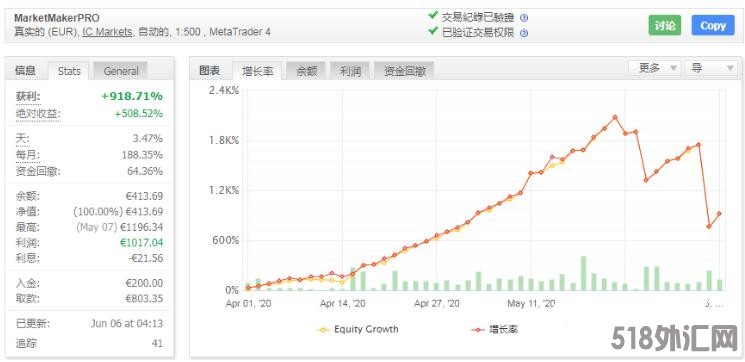
Task: Expand the 更多 dropdown
Action: pos(655,68)
